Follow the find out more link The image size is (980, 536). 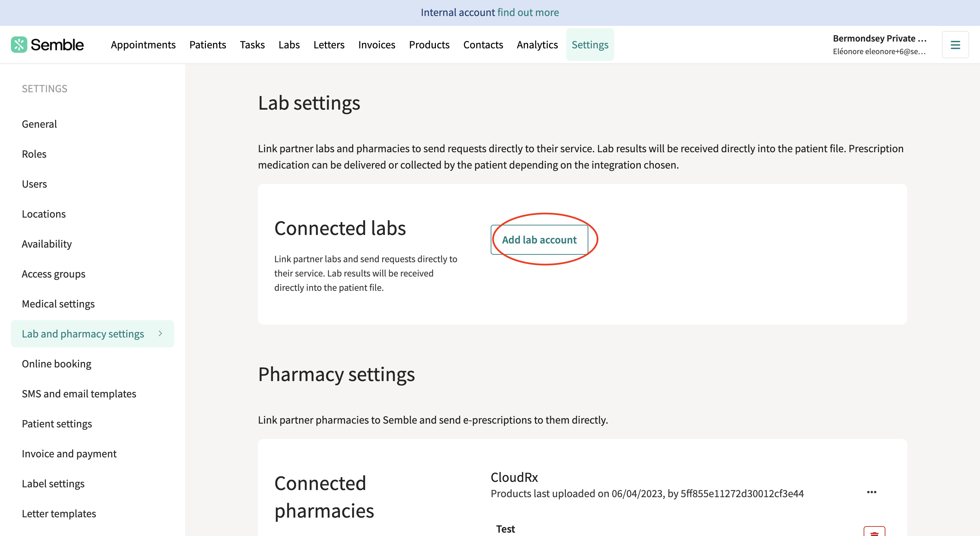point(528,12)
